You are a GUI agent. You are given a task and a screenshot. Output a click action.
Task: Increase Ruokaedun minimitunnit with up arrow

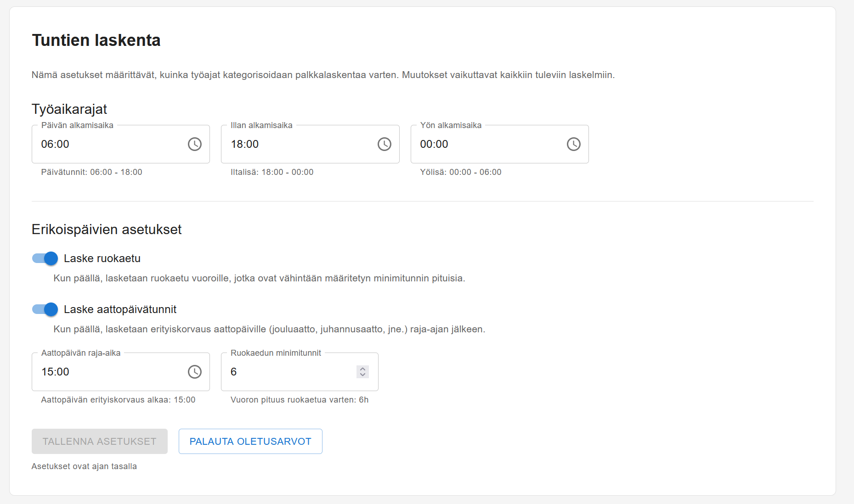(362, 369)
